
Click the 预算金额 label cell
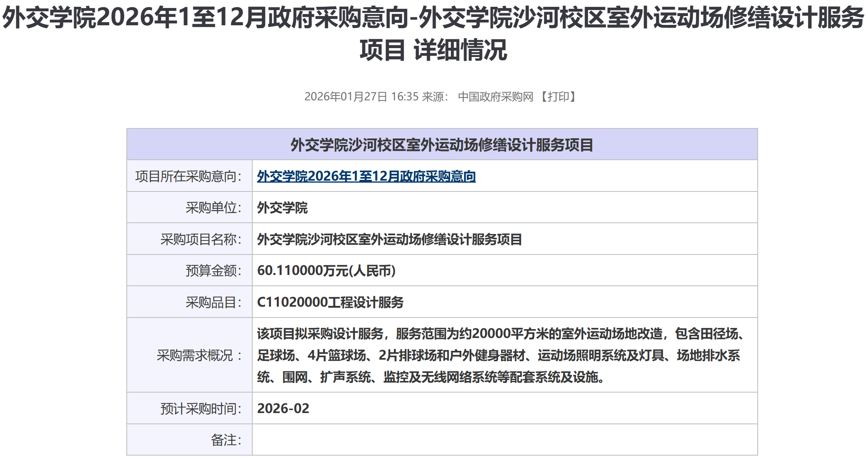[x=213, y=271]
